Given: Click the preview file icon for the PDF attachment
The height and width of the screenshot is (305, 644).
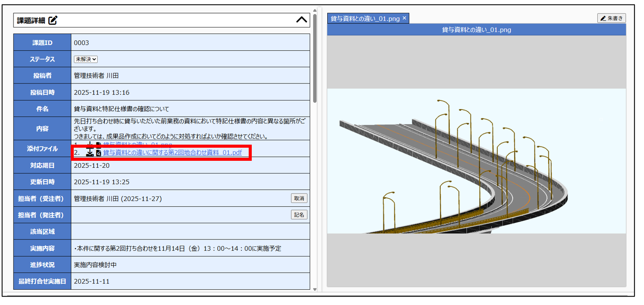Looking at the screenshot, I should click(x=98, y=153).
